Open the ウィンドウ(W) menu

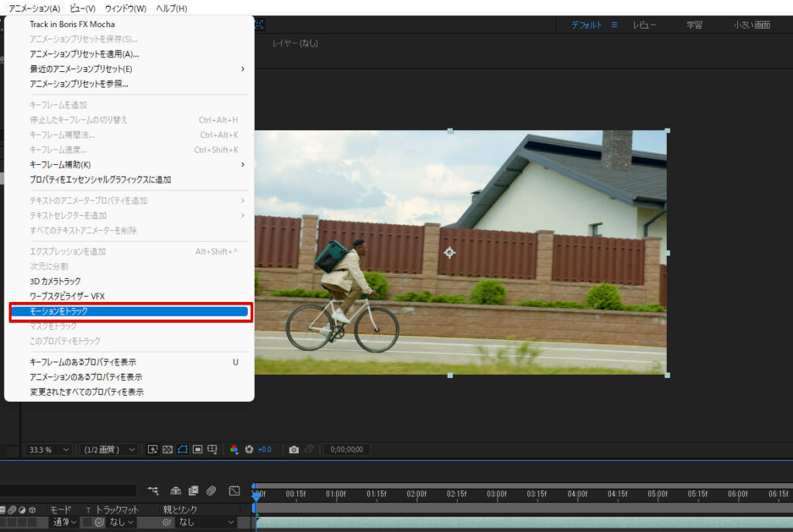pyautogui.click(x=125, y=9)
